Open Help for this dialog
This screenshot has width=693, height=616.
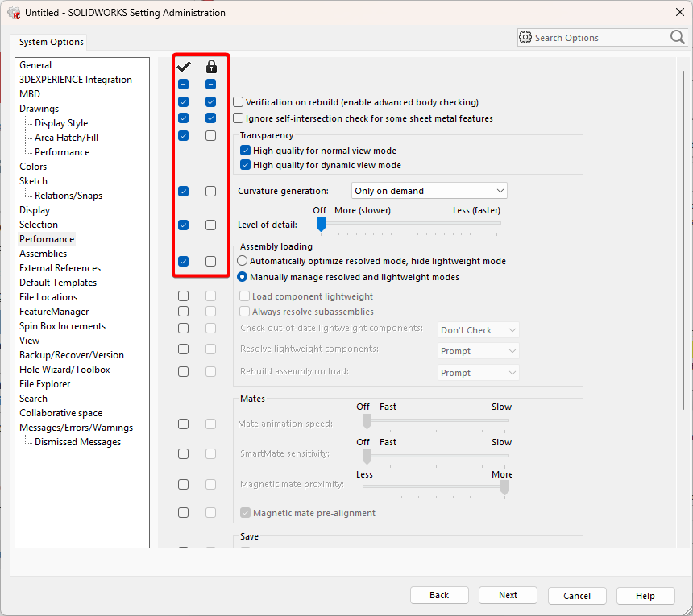click(x=645, y=596)
